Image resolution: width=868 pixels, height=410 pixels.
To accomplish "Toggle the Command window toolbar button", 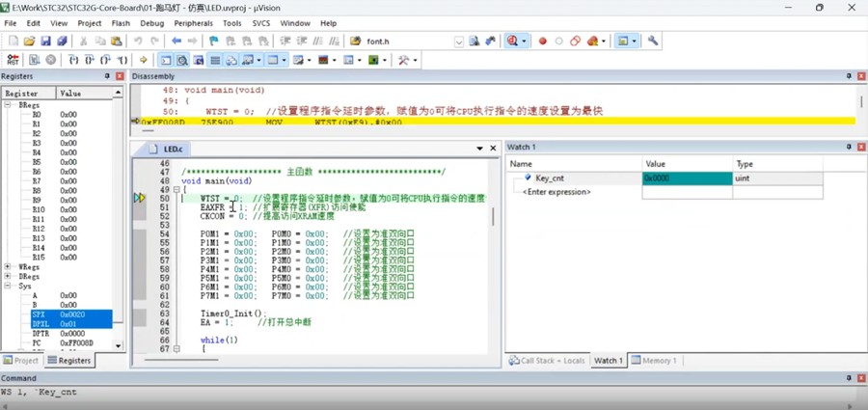I will tap(166, 60).
